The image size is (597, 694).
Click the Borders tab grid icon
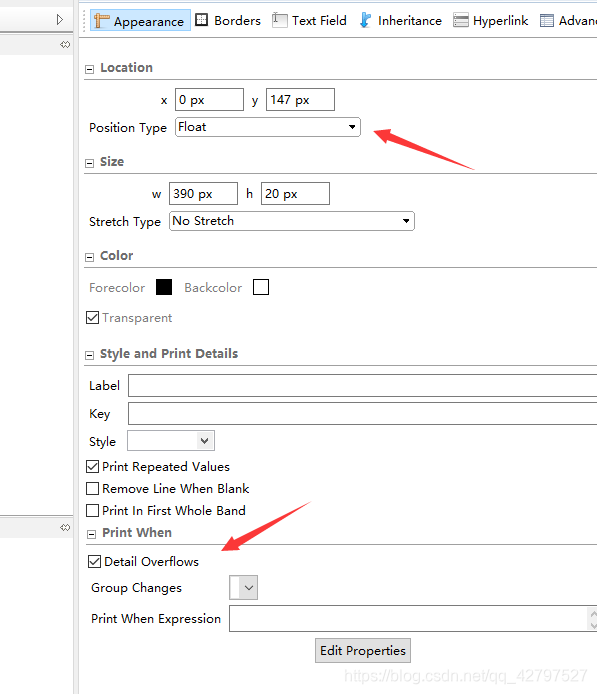tap(202, 20)
